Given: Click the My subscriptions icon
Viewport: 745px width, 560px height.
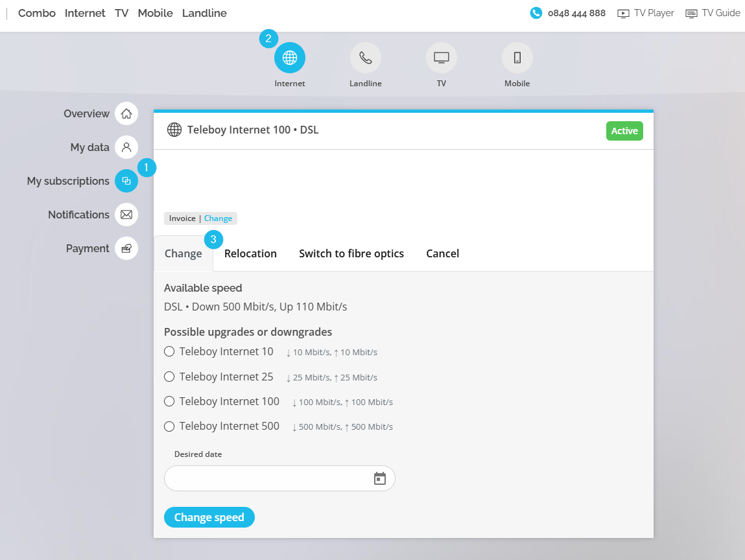Looking at the screenshot, I should tap(126, 181).
